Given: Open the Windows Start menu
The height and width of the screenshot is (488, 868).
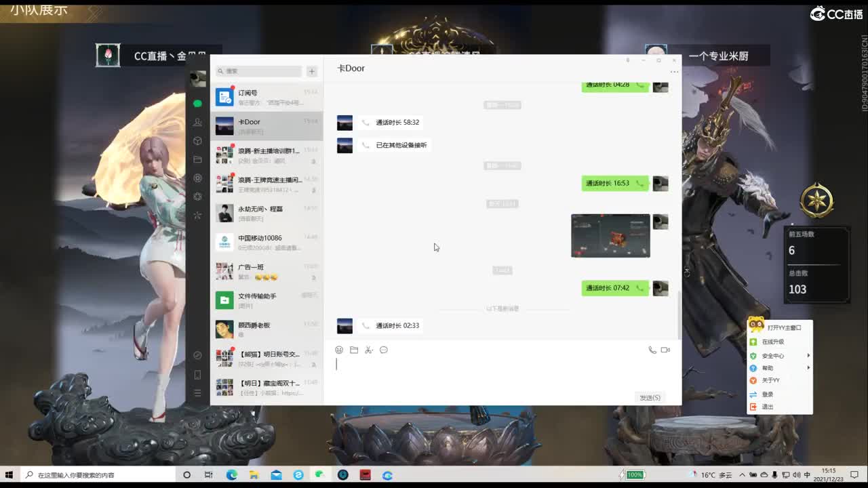Looking at the screenshot, I should pos(9,474).
